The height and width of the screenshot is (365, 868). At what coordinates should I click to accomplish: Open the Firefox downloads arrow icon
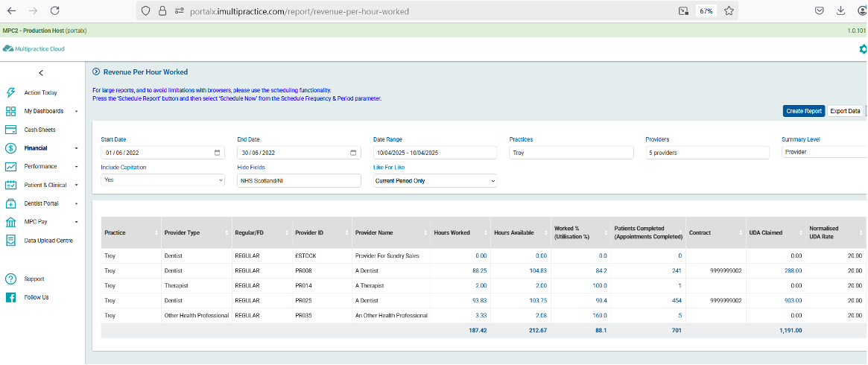click(x=841, y=10)
